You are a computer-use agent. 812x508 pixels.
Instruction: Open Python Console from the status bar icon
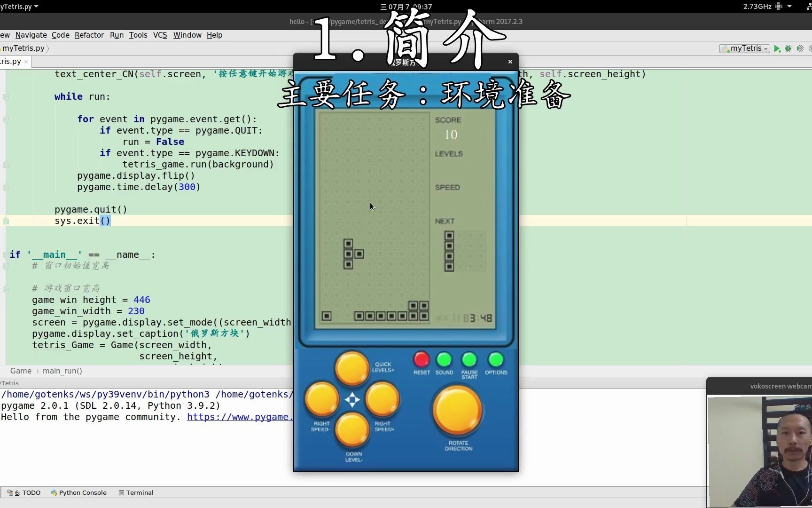pos(79,492)
